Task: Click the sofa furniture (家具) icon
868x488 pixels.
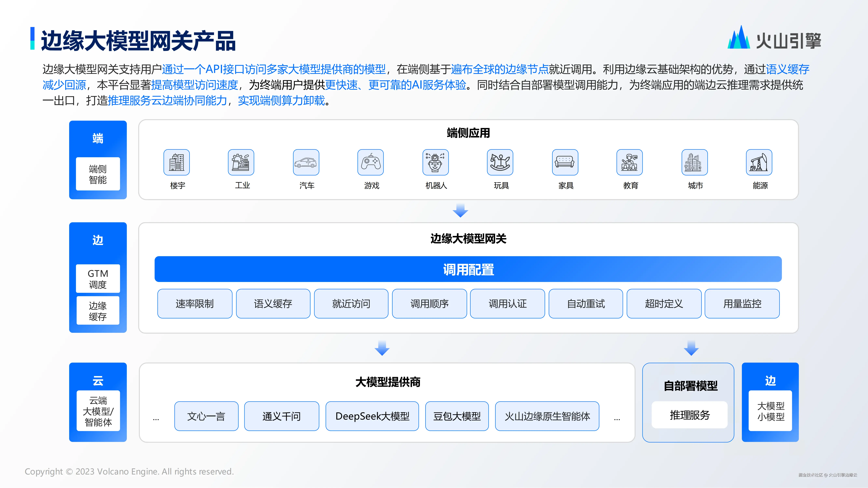Action: 565,162
